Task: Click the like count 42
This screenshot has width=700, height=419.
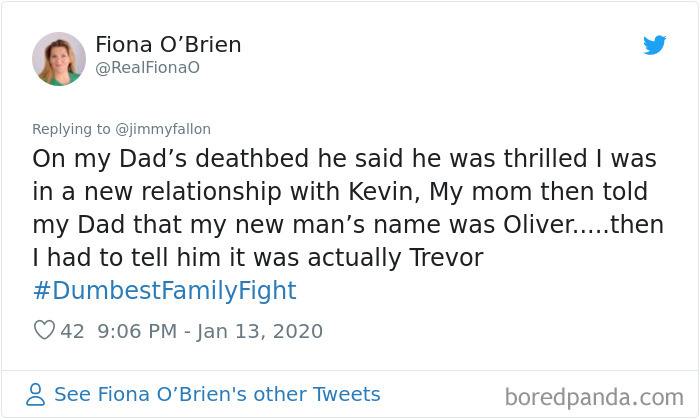Action: [73, 330]
